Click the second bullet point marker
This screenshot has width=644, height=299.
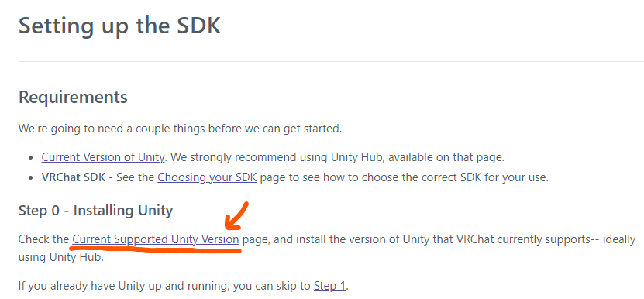click(x=31, y=179)
